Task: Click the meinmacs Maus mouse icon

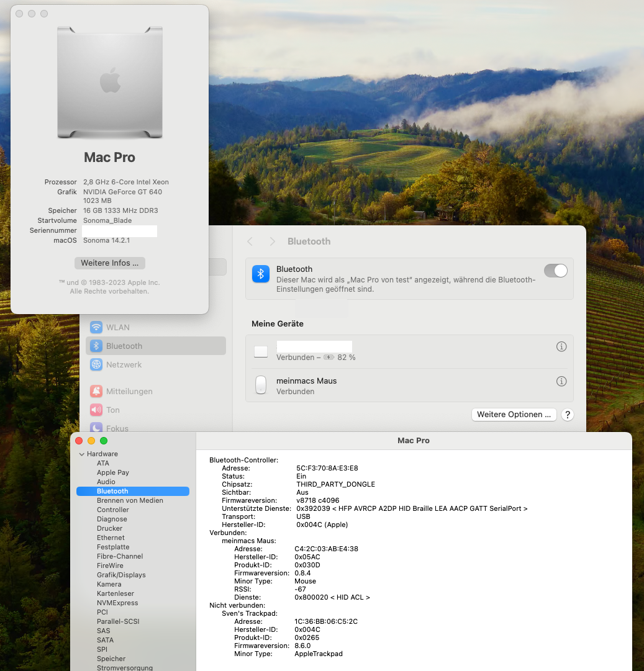Action: coord(261,385)
